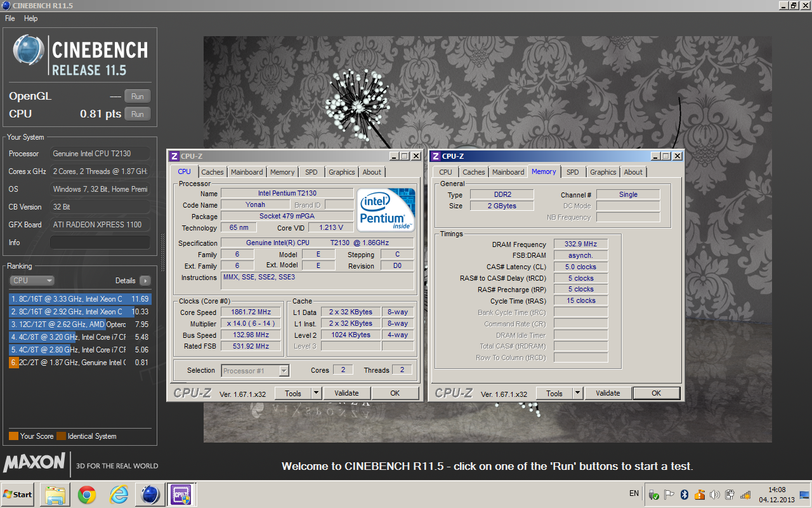This screenshot has height=508, width=812.
Task: Click the Cinebench logo sphere icon
Action: [29, 51]
